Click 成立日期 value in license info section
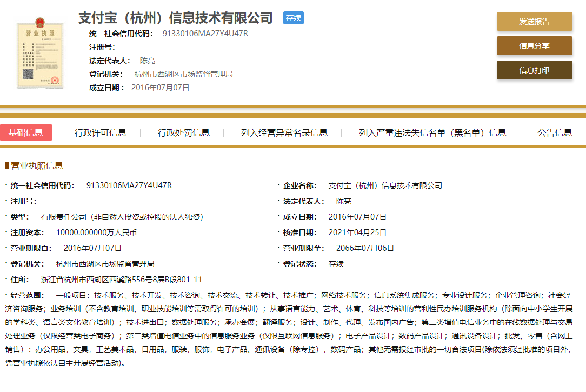Screen dimensions: 586x392 click(x=357, y=217)
